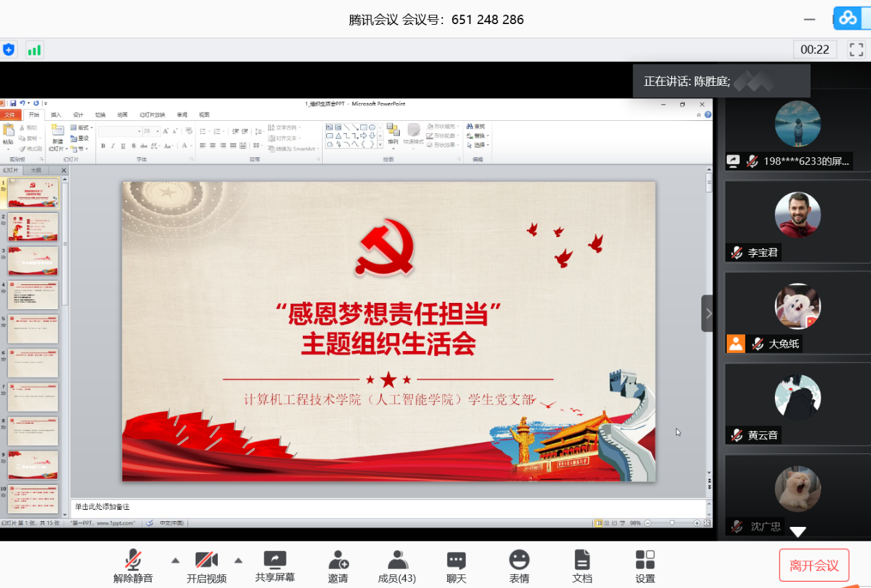Open the font size 28 dropdown
Image resolution: width=871 pixels, height=588 pixels.
point(150,131)
